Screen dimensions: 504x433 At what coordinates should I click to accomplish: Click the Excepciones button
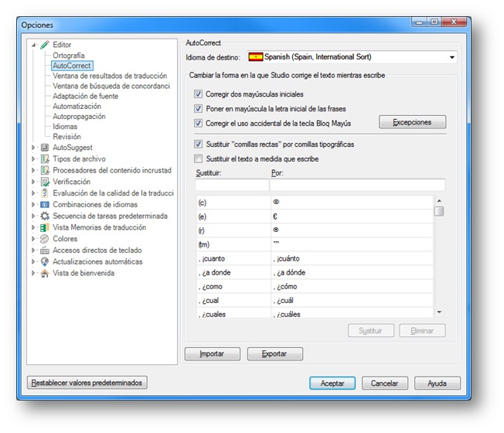412,122
